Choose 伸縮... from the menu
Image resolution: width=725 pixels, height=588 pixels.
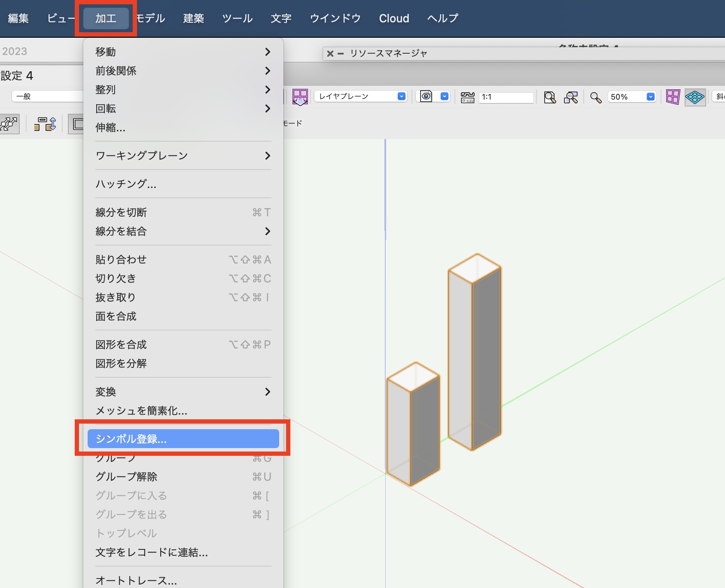[183, 127]
